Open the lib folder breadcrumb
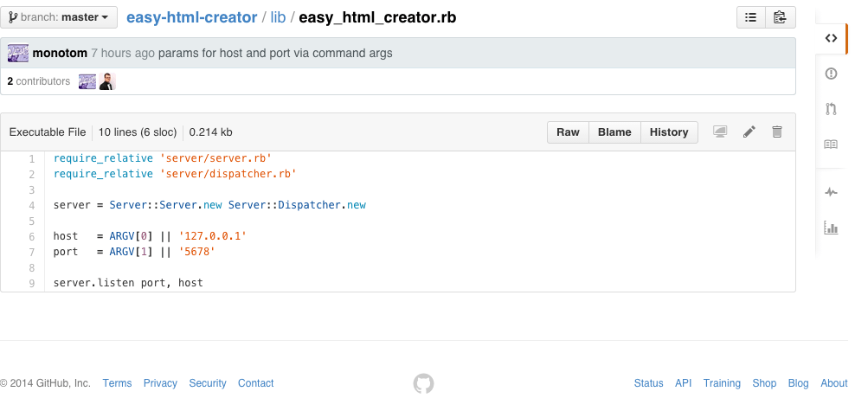Image resolution: width=868 pixels, height=398 pixels. point(278,17)
